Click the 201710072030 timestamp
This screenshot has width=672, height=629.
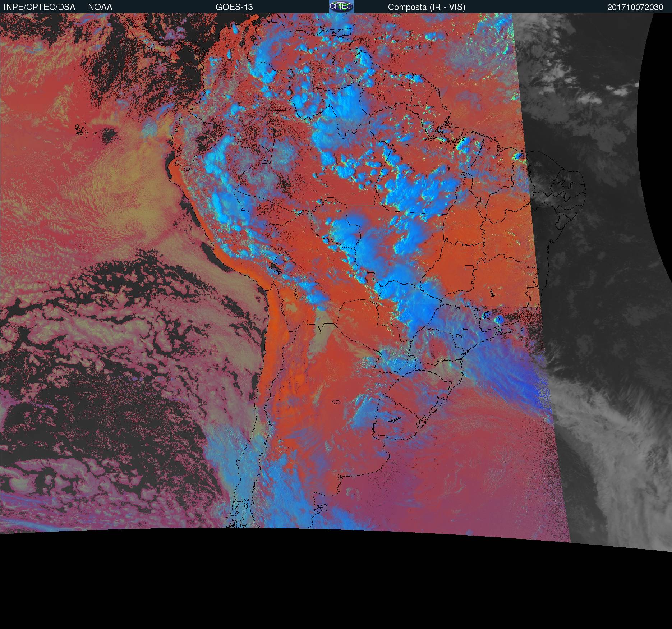coord(635,7)
